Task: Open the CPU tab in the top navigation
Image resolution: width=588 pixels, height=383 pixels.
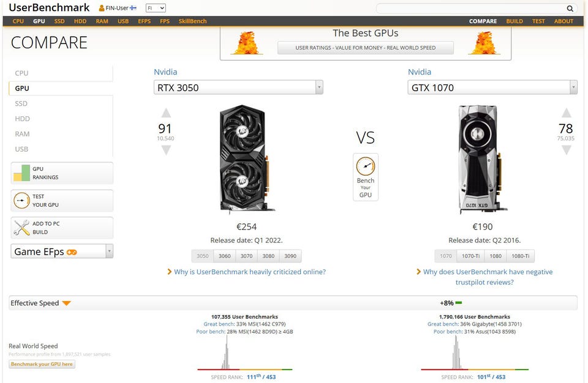Action: 18,21
